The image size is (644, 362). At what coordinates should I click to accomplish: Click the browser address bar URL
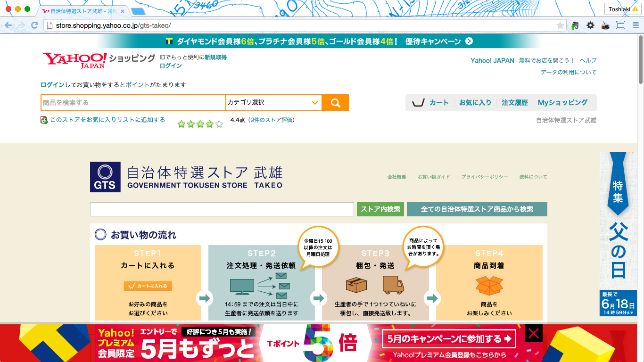click(113, 25)
